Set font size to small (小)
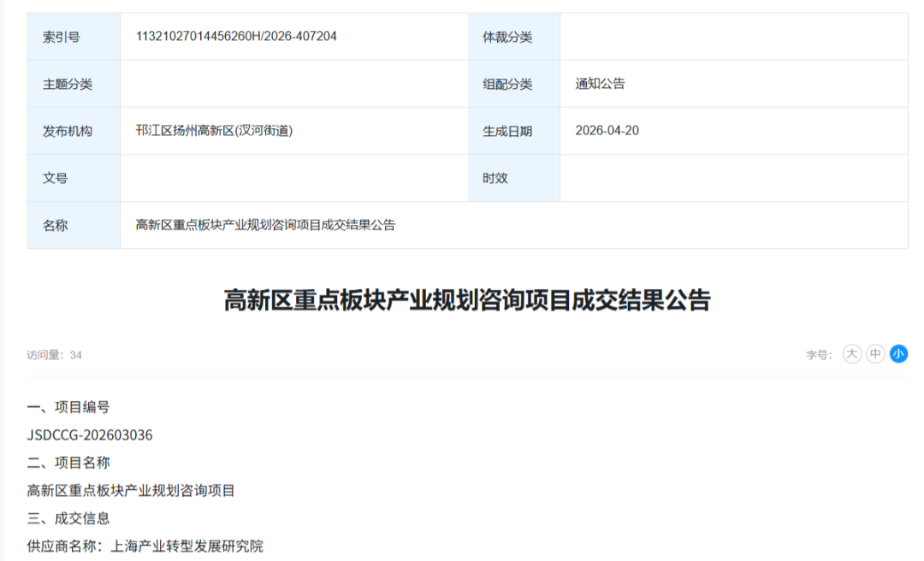Screen dimensions: 924x561 point(898,353)
